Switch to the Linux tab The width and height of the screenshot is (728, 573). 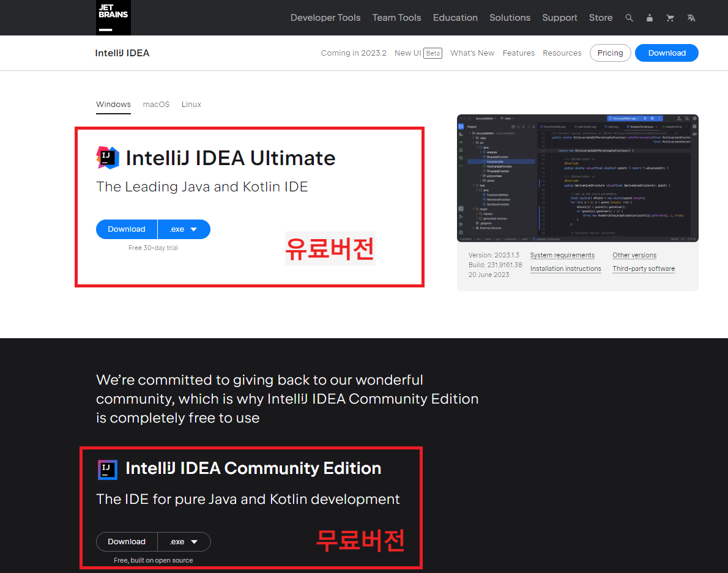point(191,104)
